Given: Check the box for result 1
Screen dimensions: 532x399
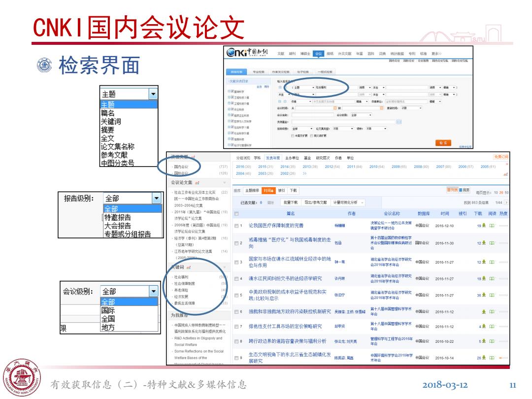Looking at the screenshot, I should [236, 226].
